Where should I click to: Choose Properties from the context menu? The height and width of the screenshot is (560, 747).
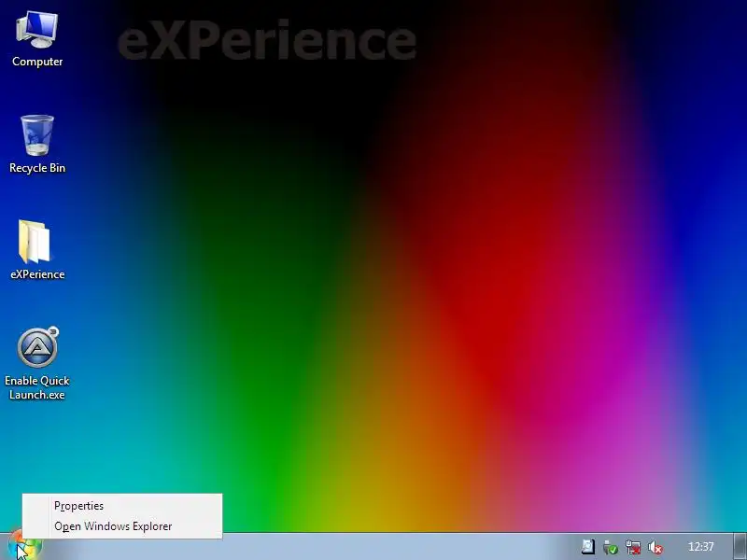[122, 506]
